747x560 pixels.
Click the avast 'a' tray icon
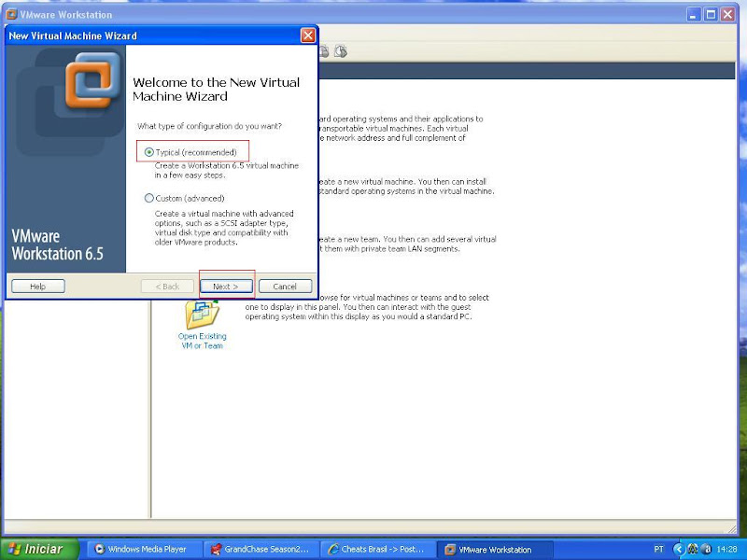pyautogui.click(x=708, y=550)
